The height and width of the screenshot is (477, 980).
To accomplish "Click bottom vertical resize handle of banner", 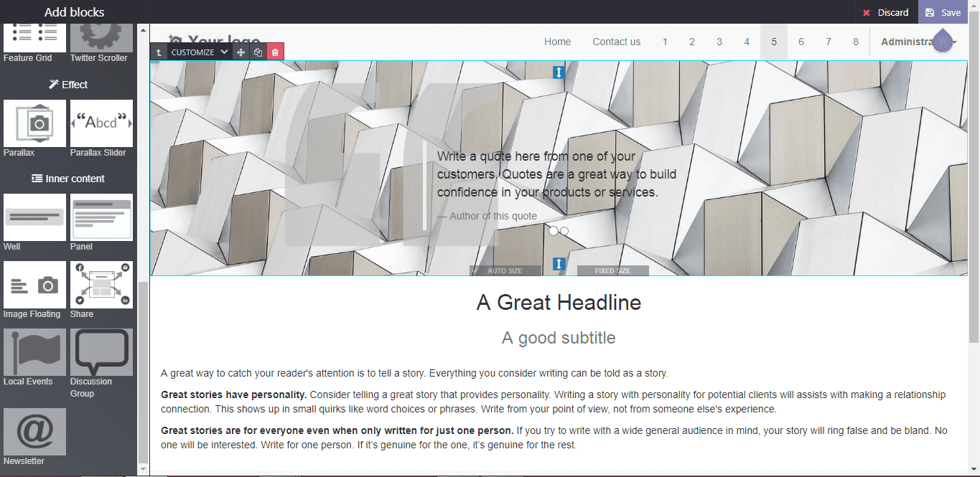I will click(x=559, y=265).
